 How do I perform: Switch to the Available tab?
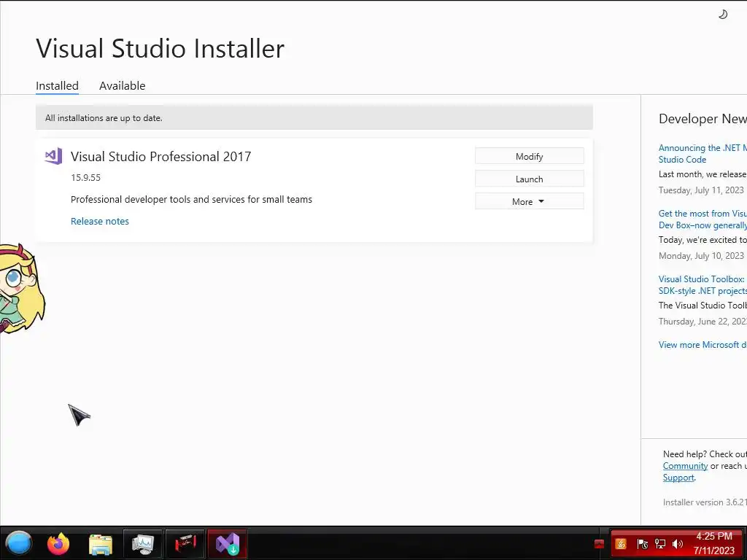pyautogui.click(x=123, y=86)
